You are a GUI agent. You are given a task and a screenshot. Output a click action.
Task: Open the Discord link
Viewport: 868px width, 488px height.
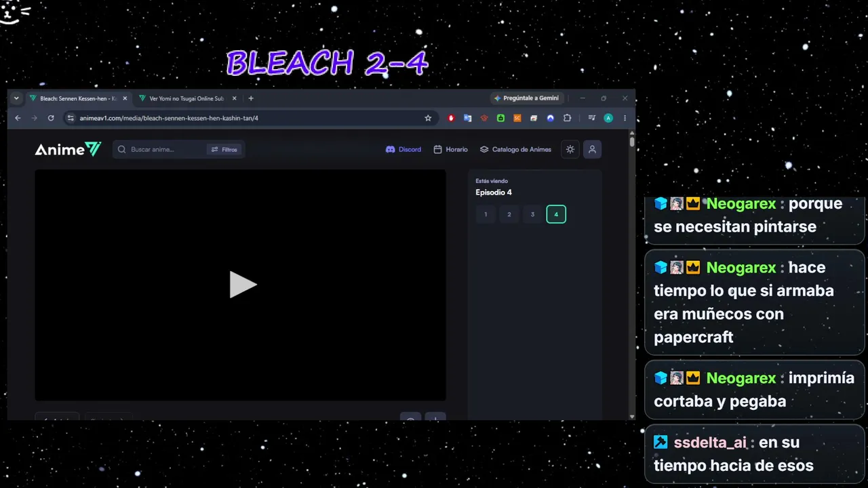(x=403, y=149)
